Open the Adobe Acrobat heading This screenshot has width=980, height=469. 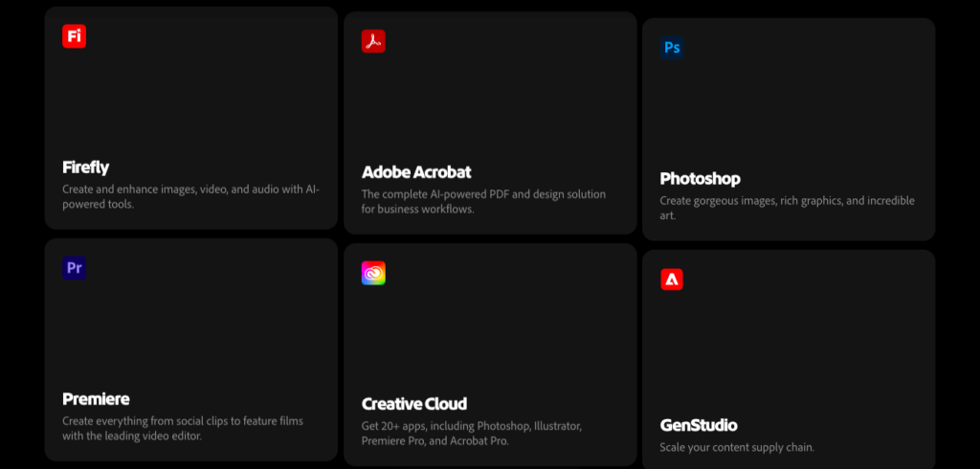point(416,172)
